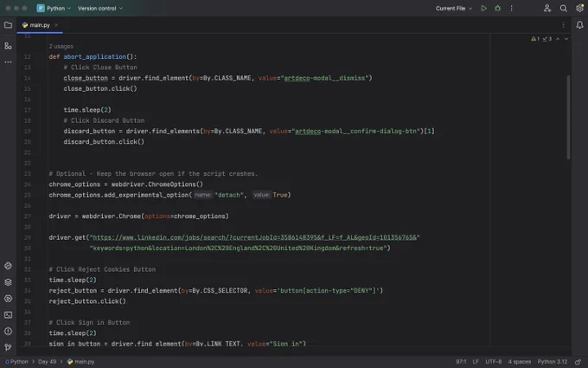Viewport: 588px width, 368px height.
Task: Change file encoding UTF-8
Action: [x=494, y=362]
